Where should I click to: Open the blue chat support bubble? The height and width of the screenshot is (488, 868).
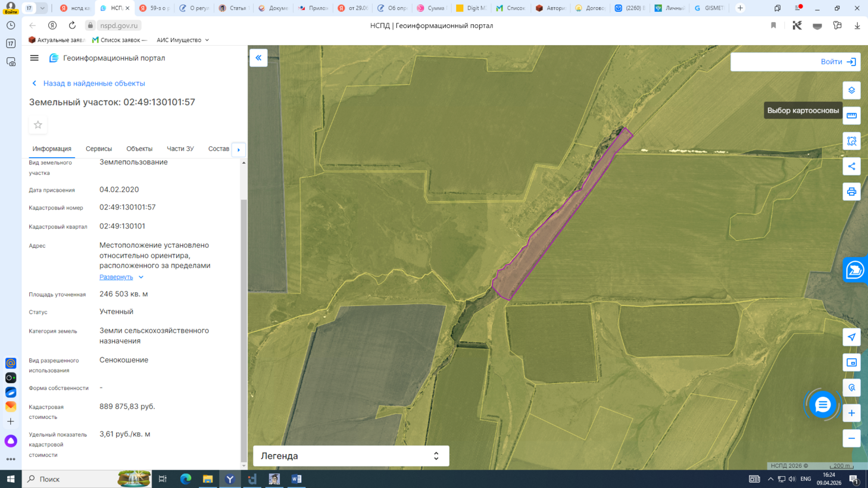(x=822, y=405)
